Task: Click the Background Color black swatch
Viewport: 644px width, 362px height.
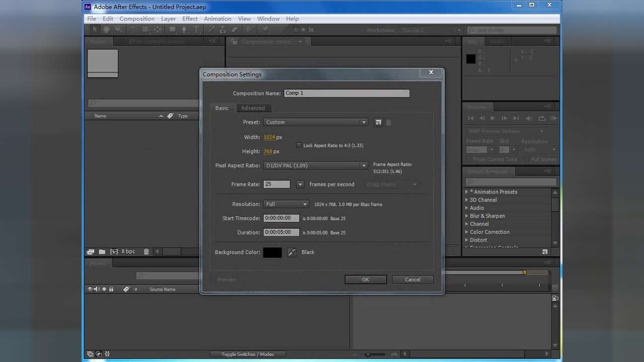Action: [273, 252]
